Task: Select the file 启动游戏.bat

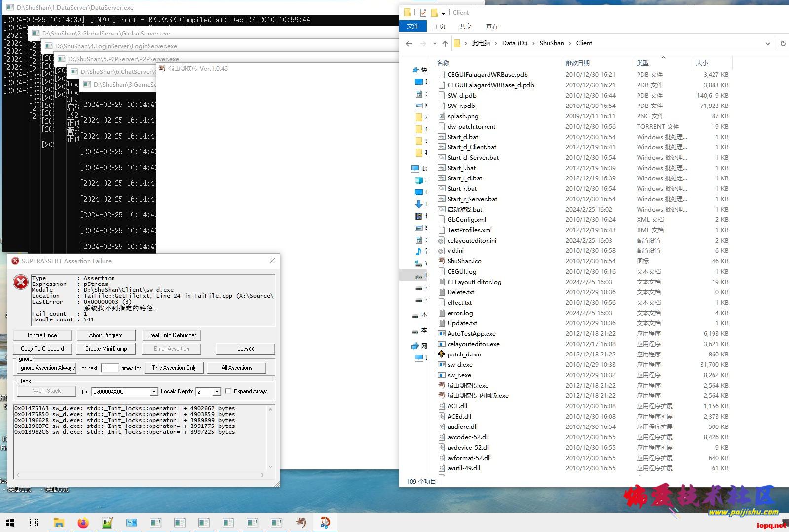Action: click(x=465, y=209)
